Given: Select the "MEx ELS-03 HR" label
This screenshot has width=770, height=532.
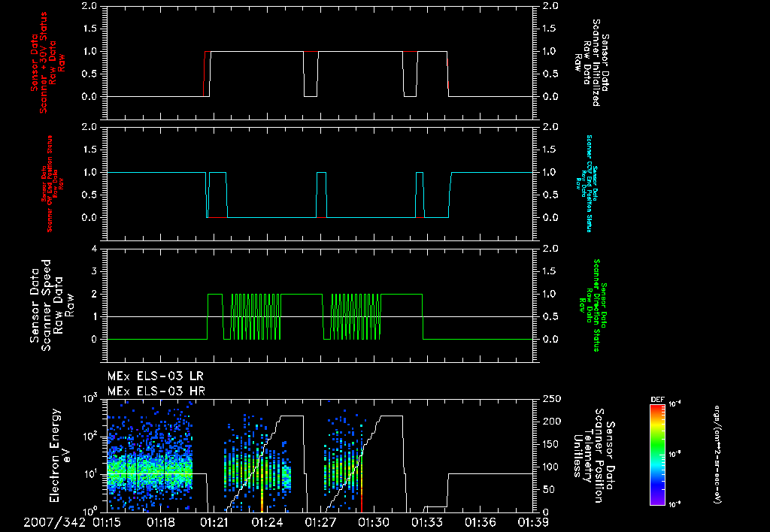Looking at the screenshot, I should click(x=156, y=391).
